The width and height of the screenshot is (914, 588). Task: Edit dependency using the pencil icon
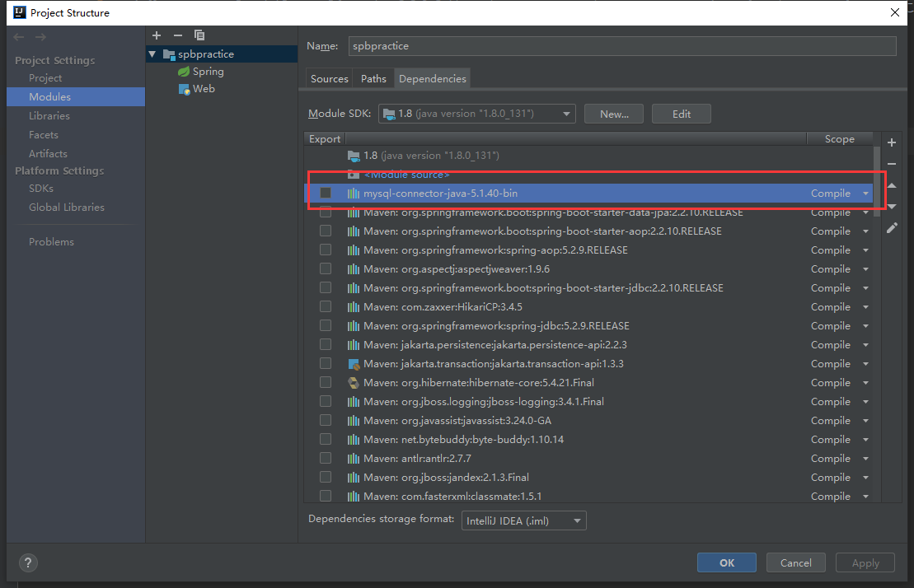pyautogui.click(x=892, y=228)
